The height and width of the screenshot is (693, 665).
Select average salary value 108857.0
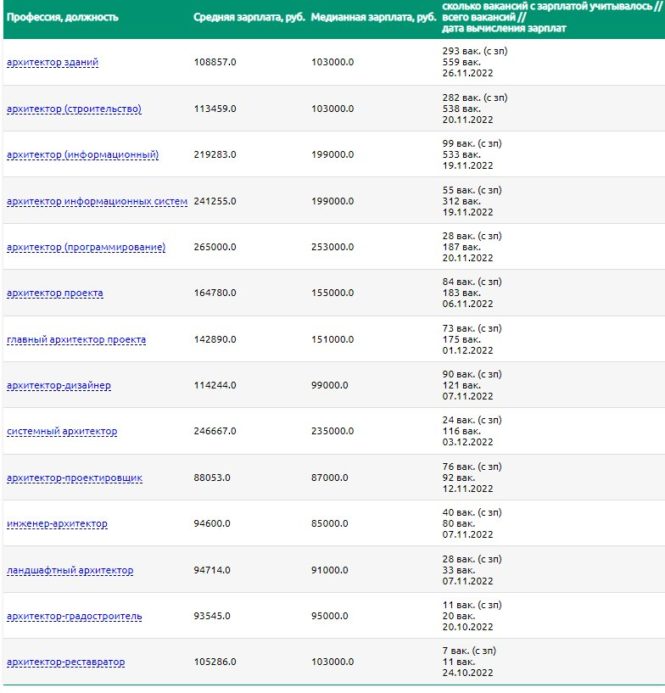point(215,62)
